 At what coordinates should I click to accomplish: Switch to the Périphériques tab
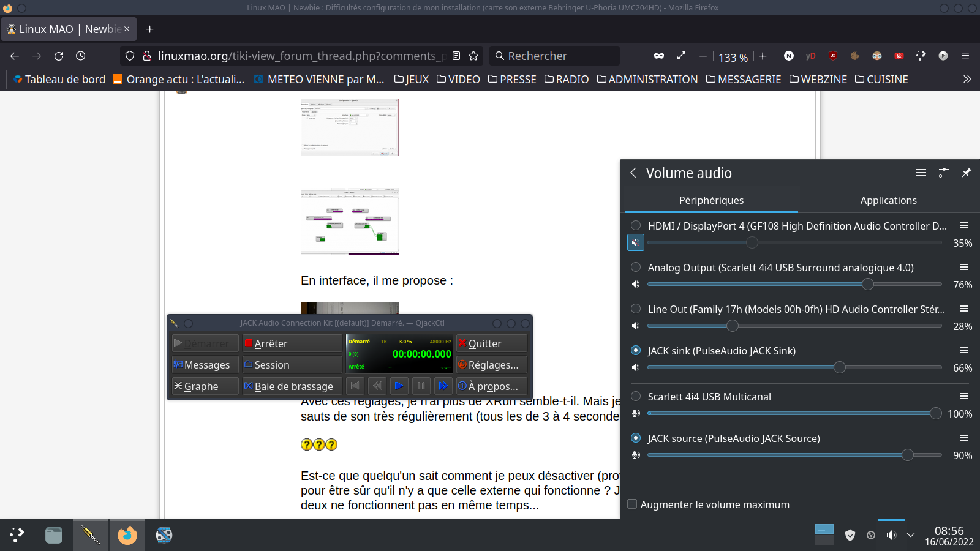[711, 200]
